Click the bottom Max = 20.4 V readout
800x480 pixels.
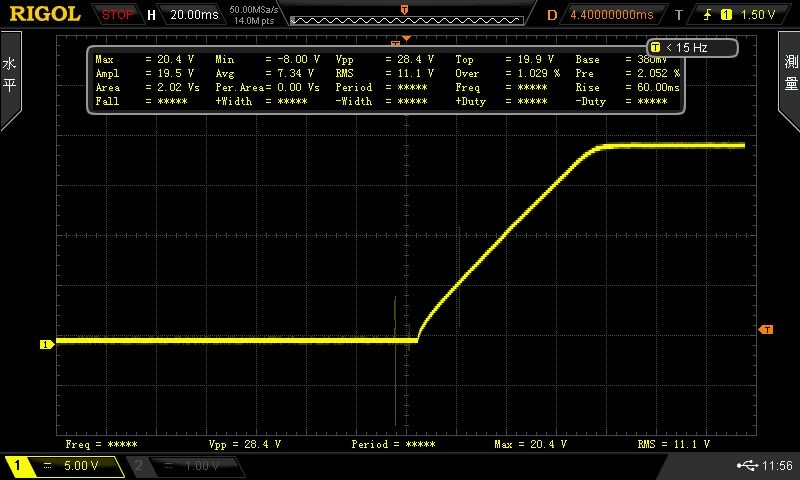tap(531, 444)
